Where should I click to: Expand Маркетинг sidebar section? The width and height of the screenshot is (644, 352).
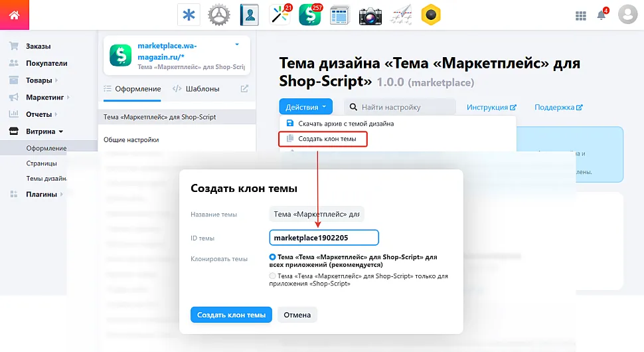(x=44, y=98)
